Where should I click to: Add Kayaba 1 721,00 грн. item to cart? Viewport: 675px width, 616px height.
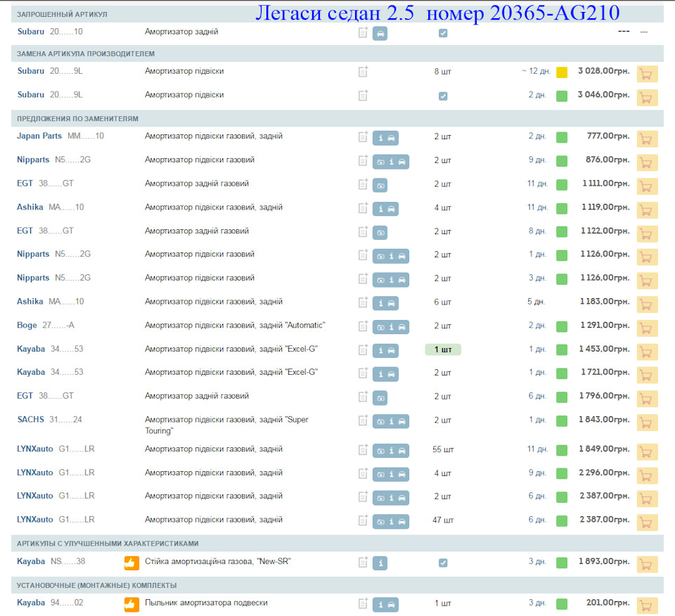(x=647, y=375)
